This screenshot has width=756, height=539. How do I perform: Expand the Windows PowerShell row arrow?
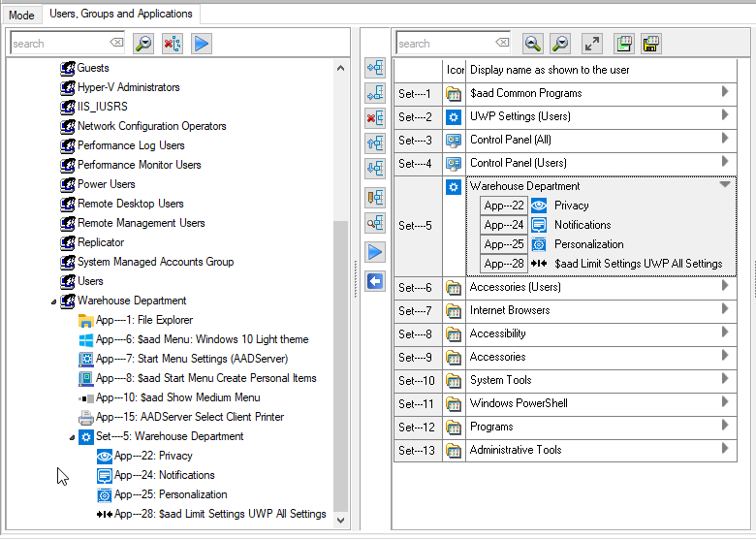pos(724,402)
